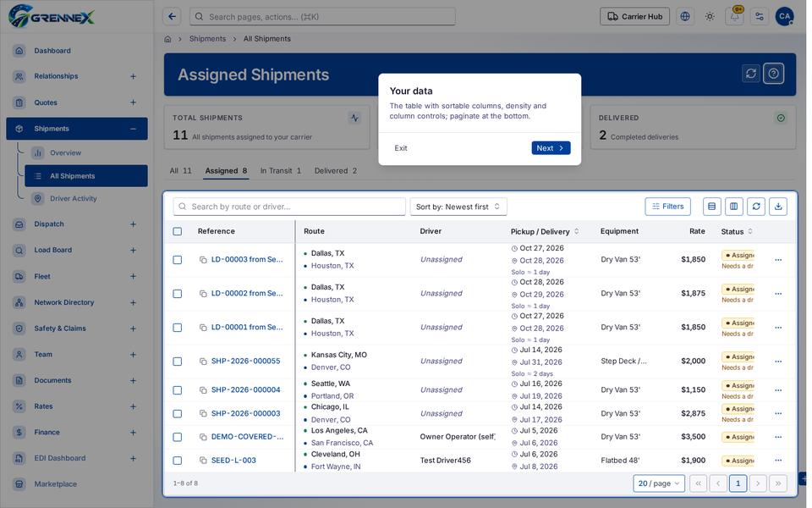Check the SEED-L-003 row checkbox
Viewport: 812px width, 508px height.
click(177, 461)
